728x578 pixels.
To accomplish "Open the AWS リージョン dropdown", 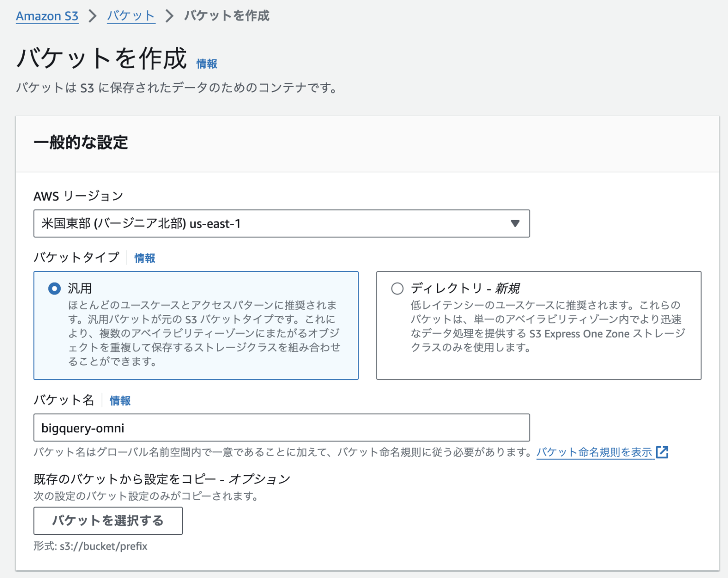I will coord(281,223).
